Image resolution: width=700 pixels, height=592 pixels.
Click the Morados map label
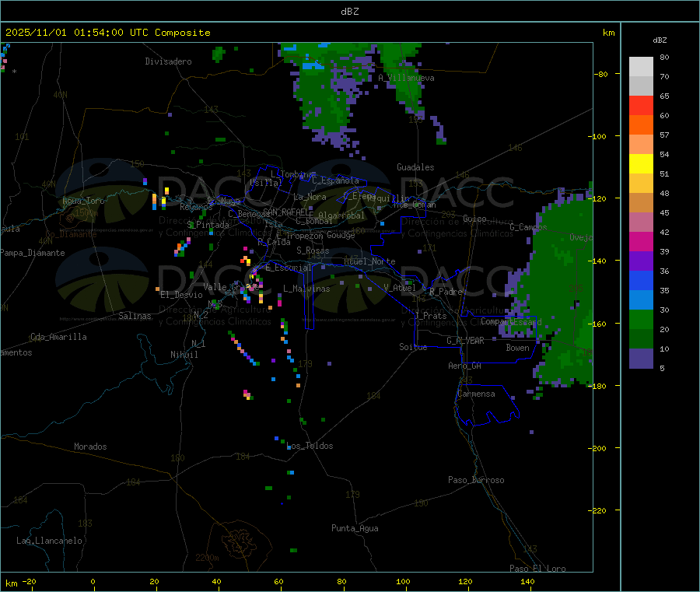(x=90, y=447)
